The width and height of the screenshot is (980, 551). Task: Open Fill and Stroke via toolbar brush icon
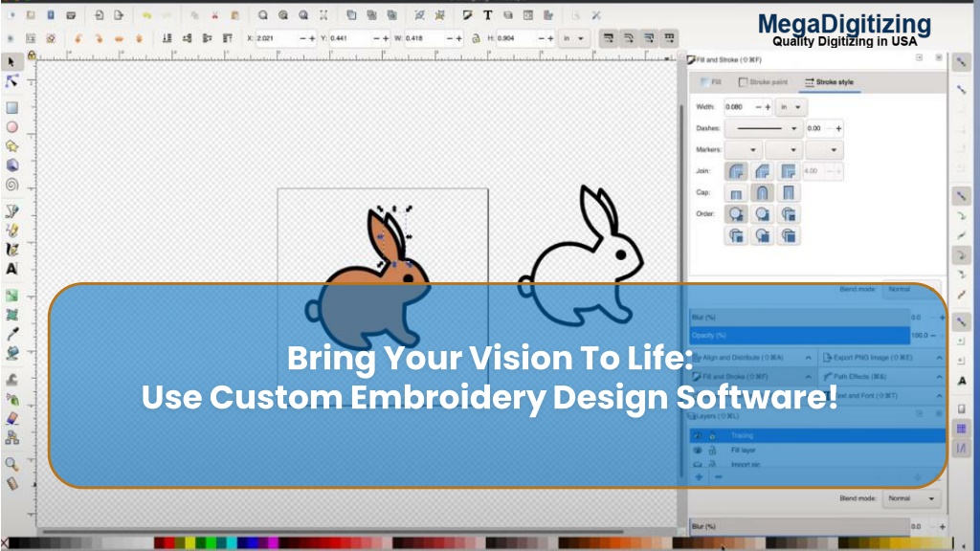point(467,15)
